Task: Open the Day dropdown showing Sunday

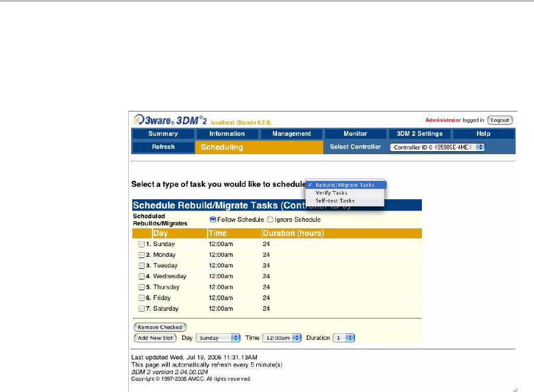Action: (218, 338)
